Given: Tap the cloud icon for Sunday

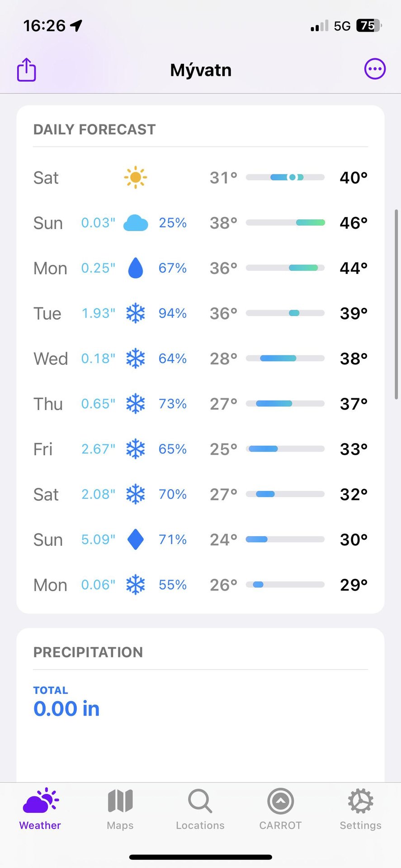Looking at the screenshot, I should pos(136,223).
